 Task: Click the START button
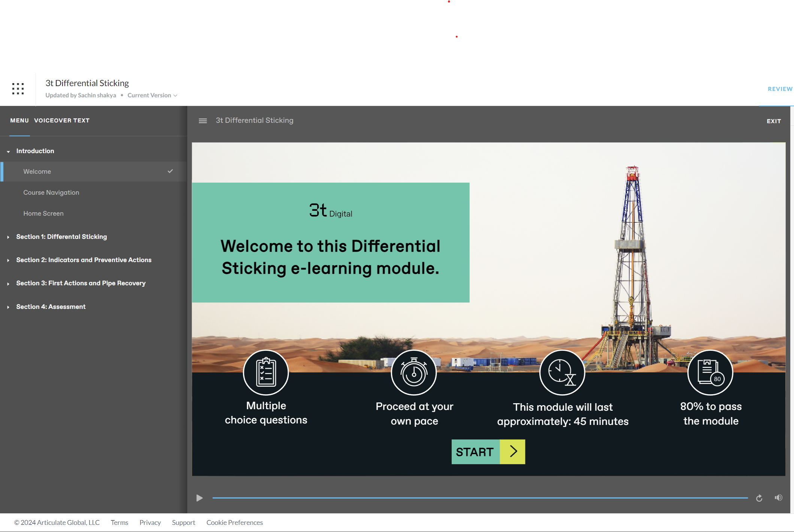tap(488, 452)
